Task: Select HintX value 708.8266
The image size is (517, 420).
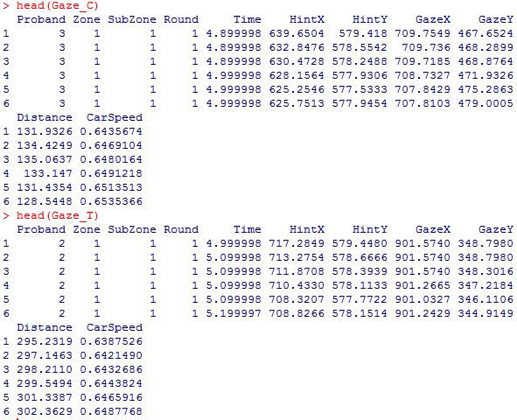Action: [x=297, y=313]
